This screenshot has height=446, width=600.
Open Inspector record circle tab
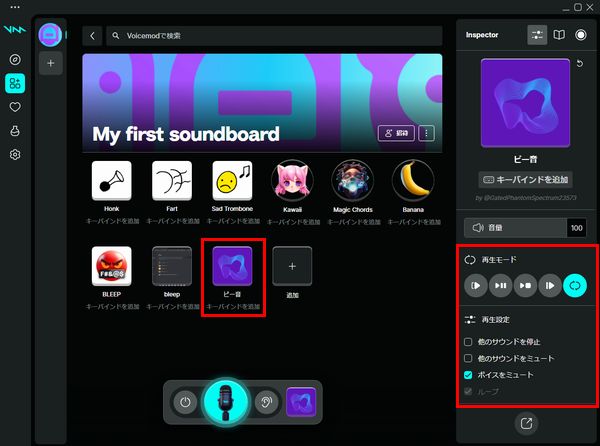coord(581,35)
